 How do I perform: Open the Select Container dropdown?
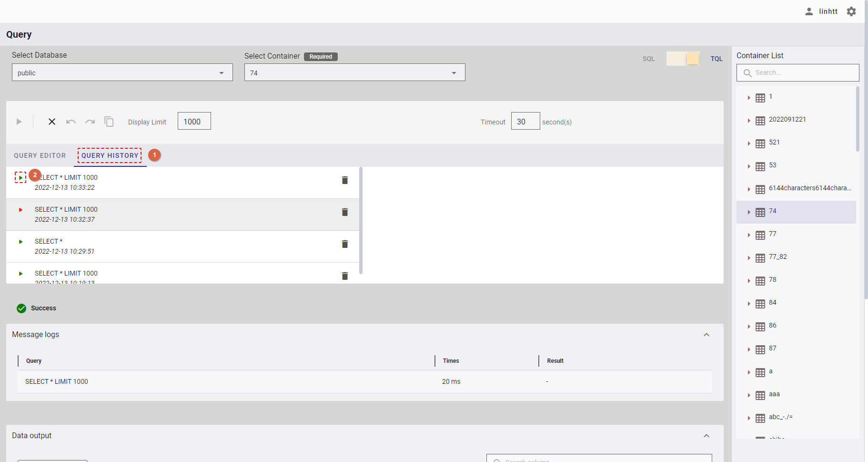click(354, 72)
